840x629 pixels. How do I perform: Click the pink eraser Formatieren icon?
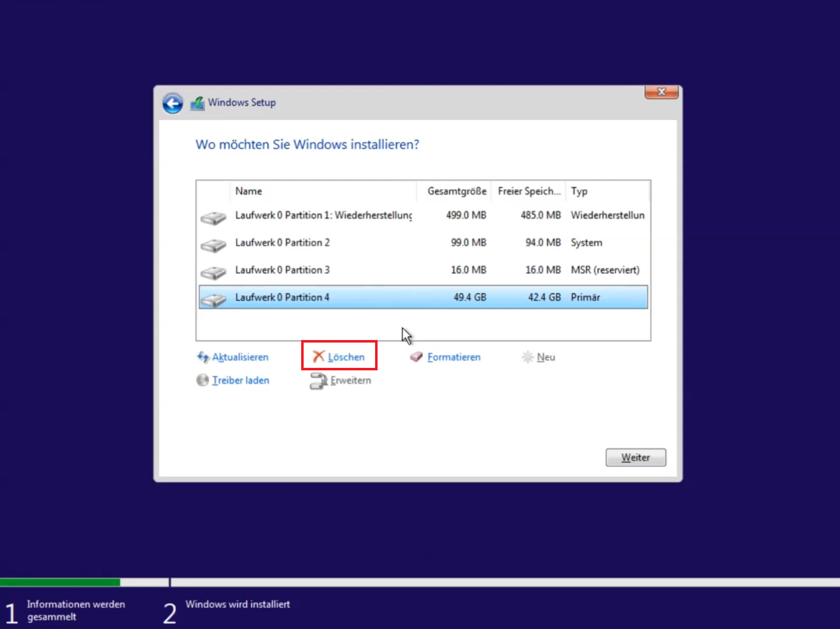coord(416,356)
